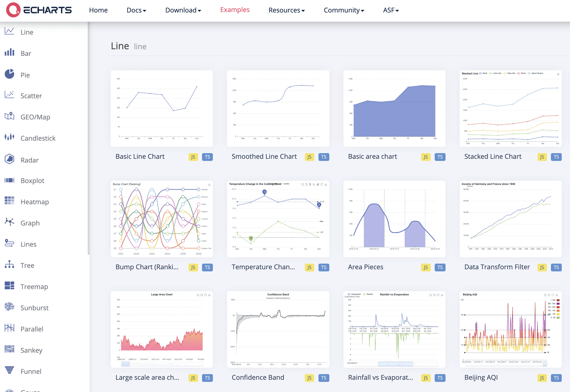This screenshot has height=392, width=570.
Task: Click the ECharts logo
Action: point(39,10)
